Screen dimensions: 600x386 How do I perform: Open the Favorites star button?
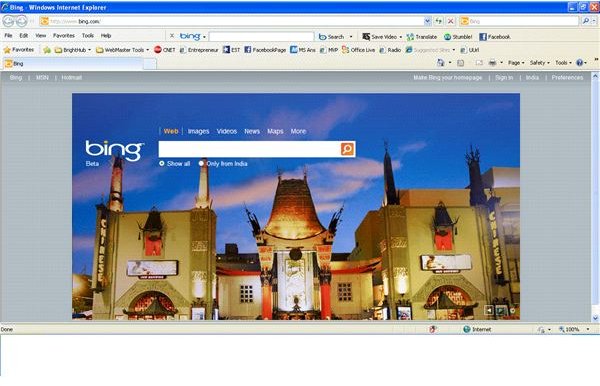tap(19, 50)
